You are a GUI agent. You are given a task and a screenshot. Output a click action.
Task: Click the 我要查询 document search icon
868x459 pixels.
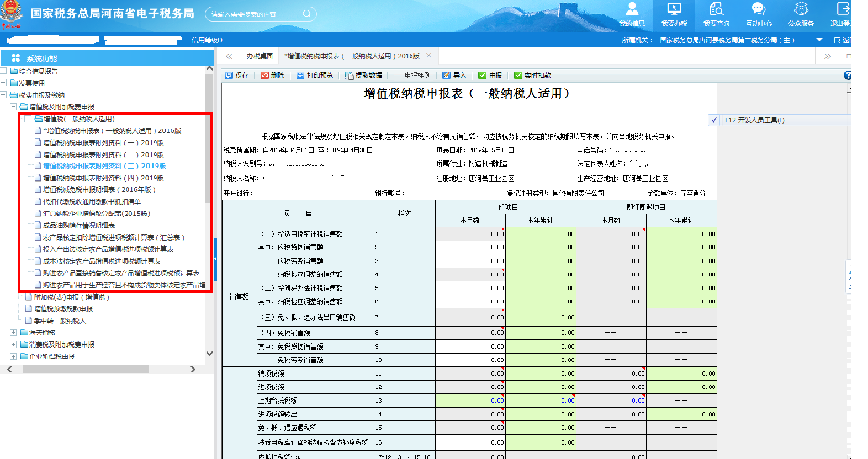pyautogui.click(x=716, y=9)
